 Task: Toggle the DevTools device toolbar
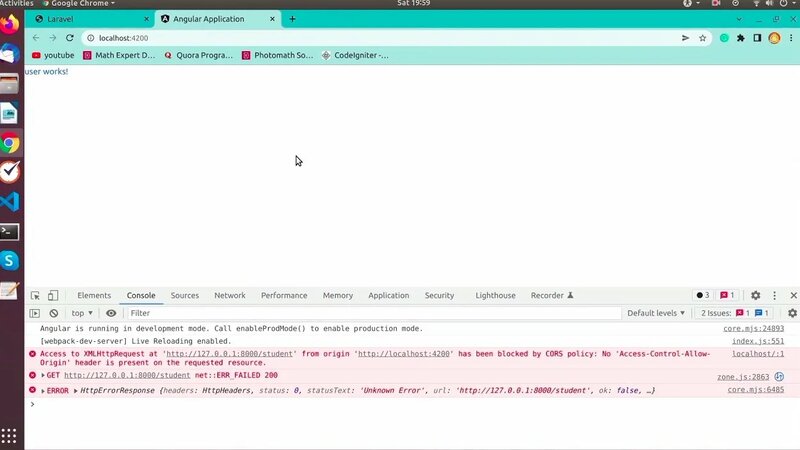tap(53, 295)
